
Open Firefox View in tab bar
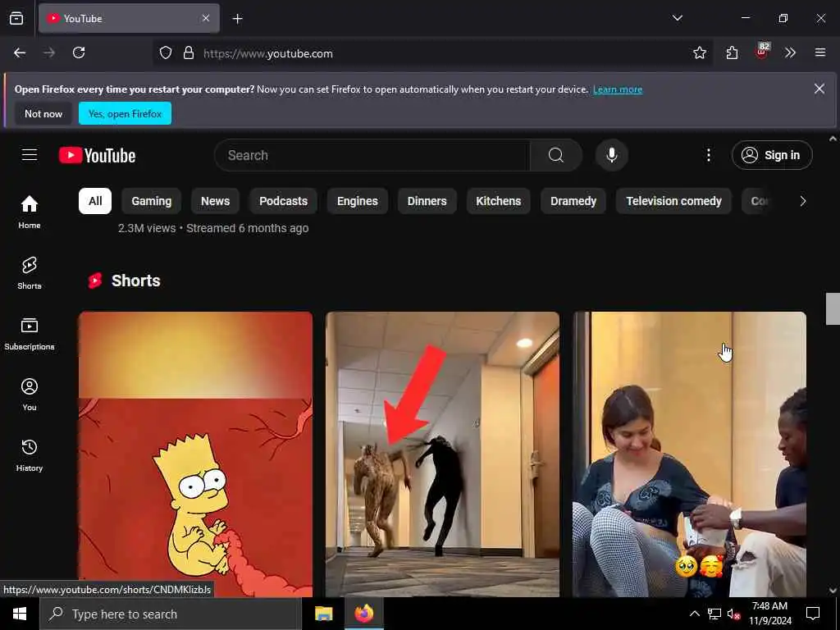pos(16,19)
